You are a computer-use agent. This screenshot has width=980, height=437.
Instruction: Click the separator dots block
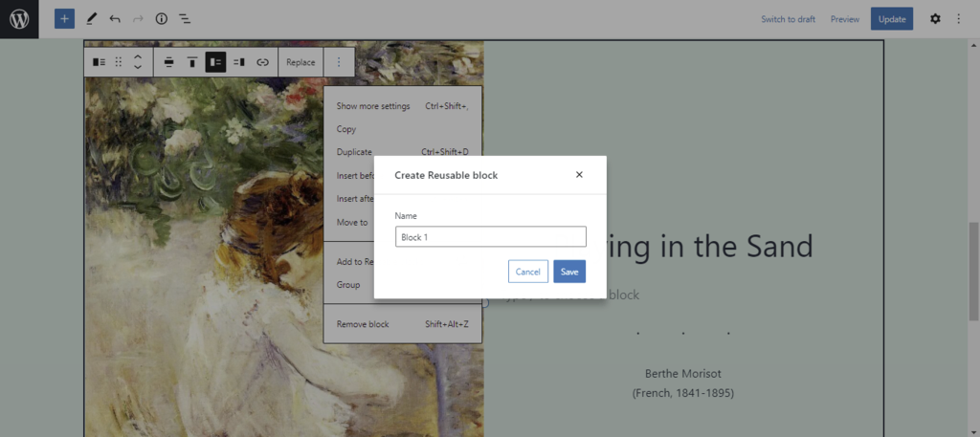(x=683, y=334)
